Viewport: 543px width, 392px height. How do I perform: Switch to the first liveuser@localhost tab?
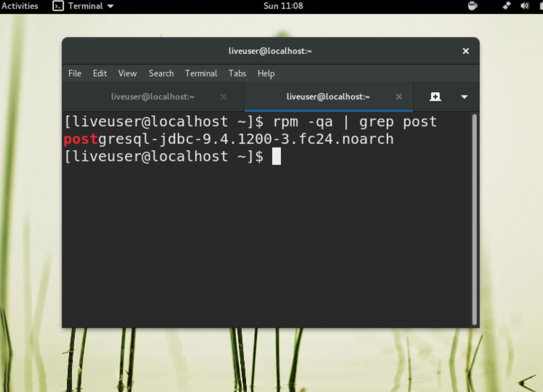(153, 96)
